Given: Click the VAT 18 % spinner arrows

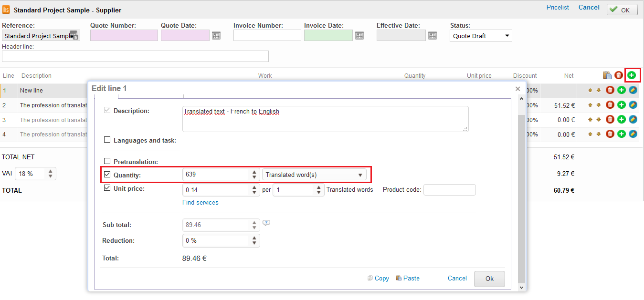Looking at the screenshot, I should coord(51,174).
